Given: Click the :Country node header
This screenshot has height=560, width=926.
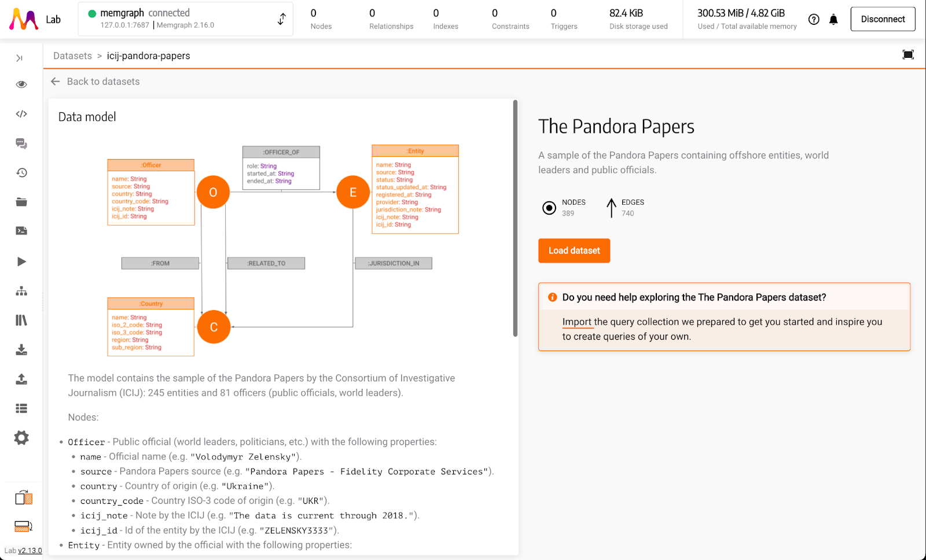Looking at the screenshot, I should (151, 304).
